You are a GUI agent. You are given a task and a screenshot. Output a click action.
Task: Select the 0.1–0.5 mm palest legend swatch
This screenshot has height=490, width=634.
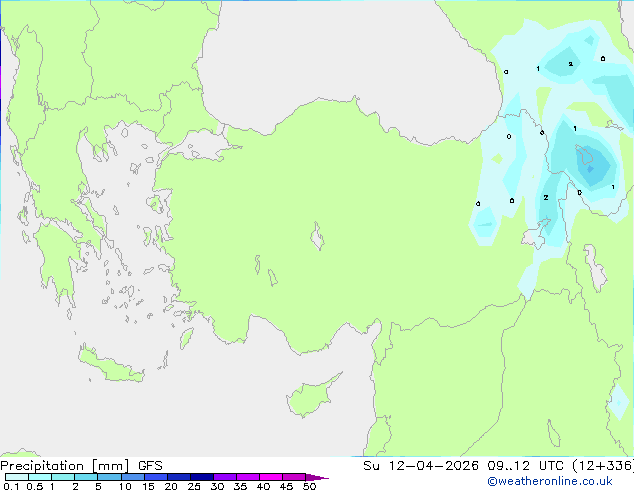(x=17, y=477)
